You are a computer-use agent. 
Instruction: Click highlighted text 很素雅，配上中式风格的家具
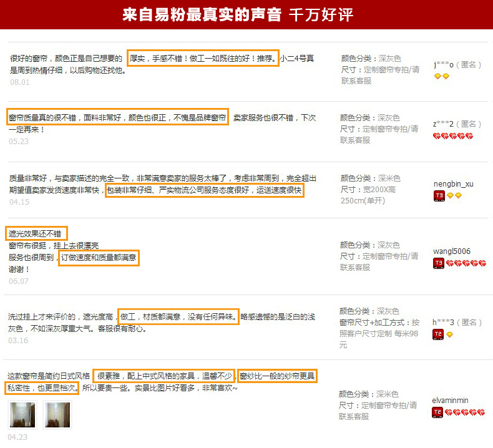(x=146, y=376)
